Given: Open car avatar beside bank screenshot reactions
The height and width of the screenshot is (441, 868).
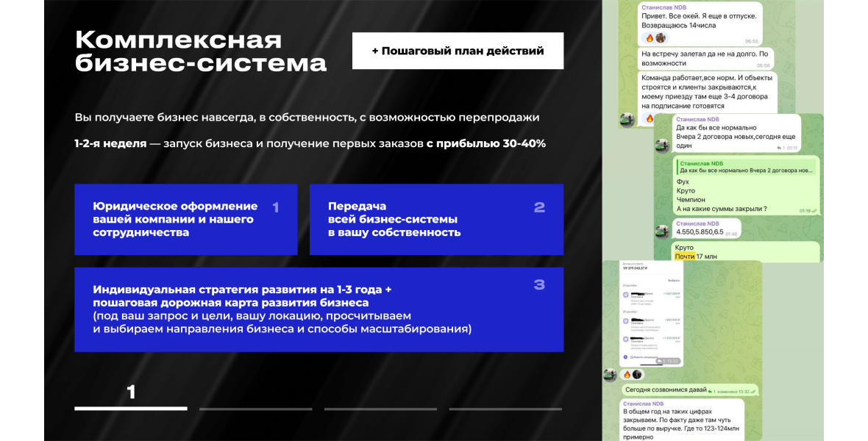Looking at the screenshot, I should pyautogui.click(x=610, y=375).
